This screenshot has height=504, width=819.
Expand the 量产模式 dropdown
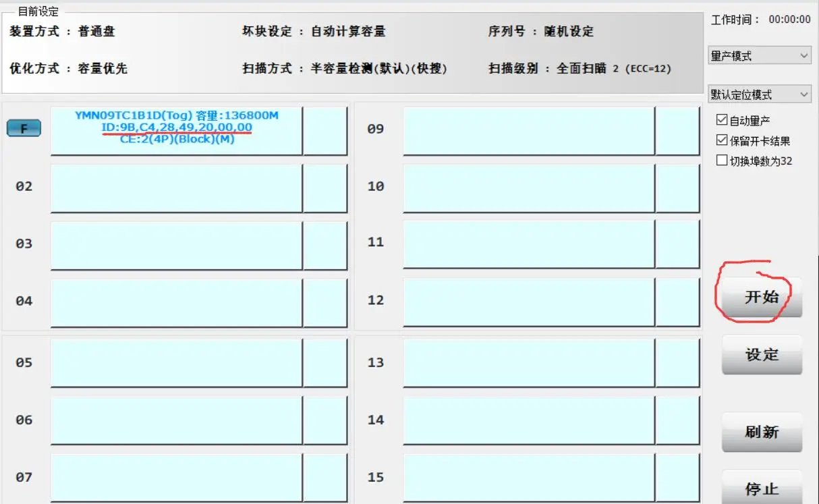tap(759, 56)
